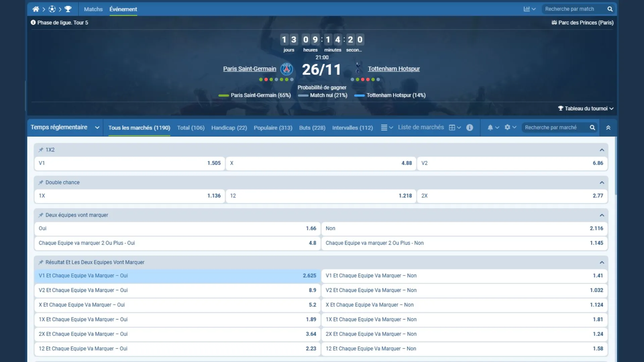Collapse all markets with double-chevron icon
This screenshot has height=362, width=644.
[608, 128]
